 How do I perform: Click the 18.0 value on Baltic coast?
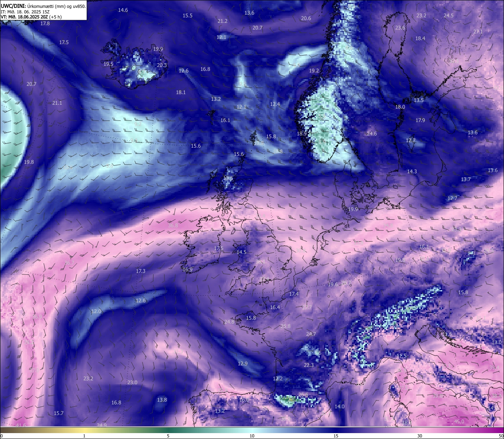point(400,107)
